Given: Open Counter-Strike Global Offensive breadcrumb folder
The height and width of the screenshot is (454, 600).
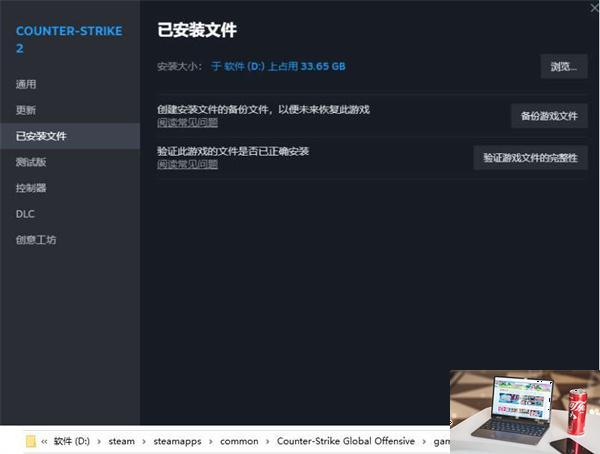Looking at the screenshot, I should pyautogui.click(x=346, y=441).
